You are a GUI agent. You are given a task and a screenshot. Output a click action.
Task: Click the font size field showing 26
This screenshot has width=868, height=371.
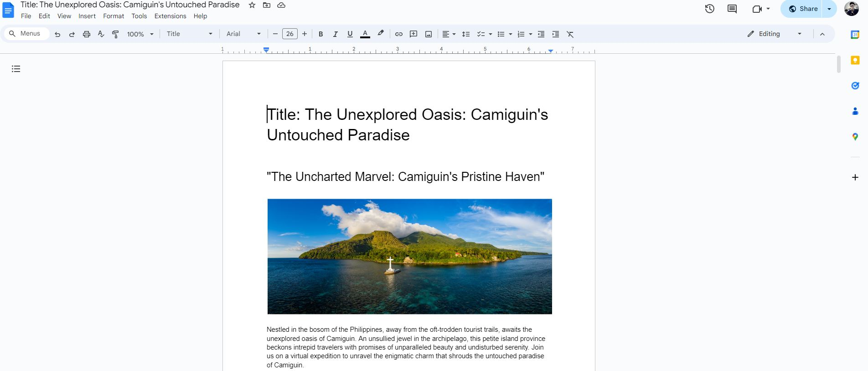tap(290, 34)
